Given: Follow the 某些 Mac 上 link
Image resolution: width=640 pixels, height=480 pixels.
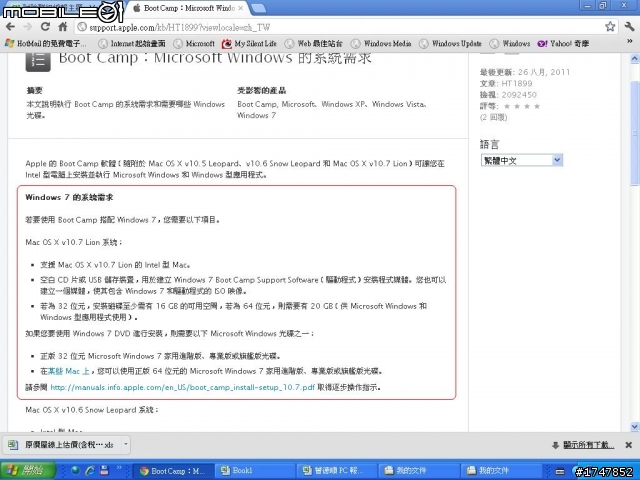Looking at the screenshot, I should (x=69, y=371).
